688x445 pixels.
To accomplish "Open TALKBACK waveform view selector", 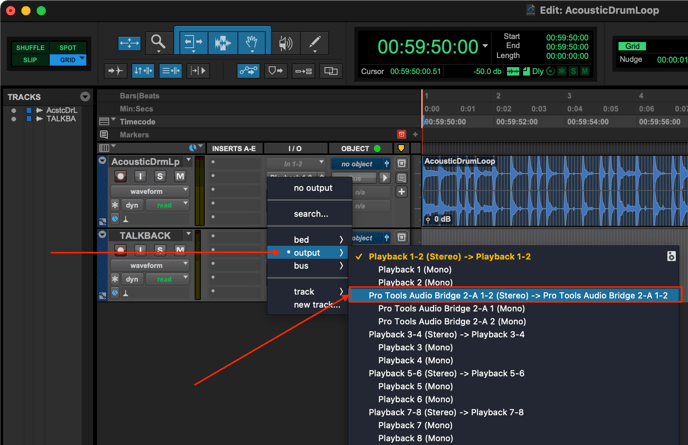I will [x=150, y=266].
